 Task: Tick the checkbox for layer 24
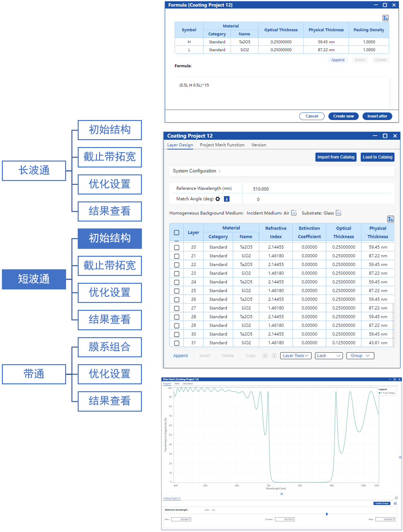coord(177,282)
